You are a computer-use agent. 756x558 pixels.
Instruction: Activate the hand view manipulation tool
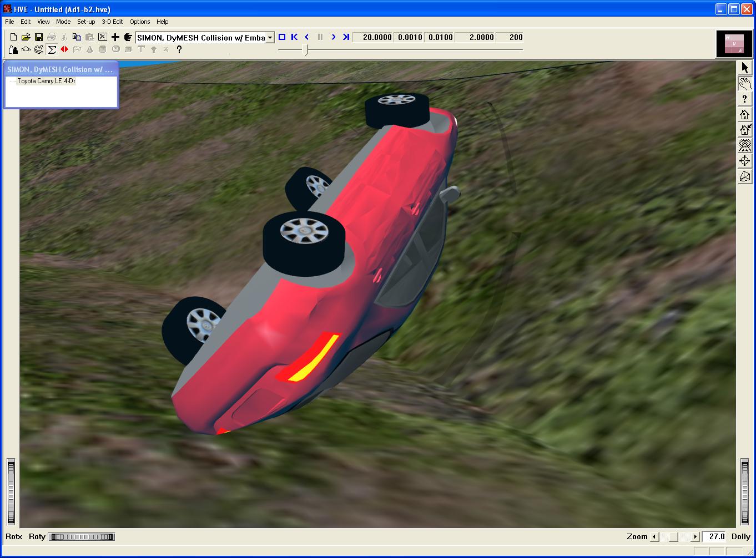744,84
